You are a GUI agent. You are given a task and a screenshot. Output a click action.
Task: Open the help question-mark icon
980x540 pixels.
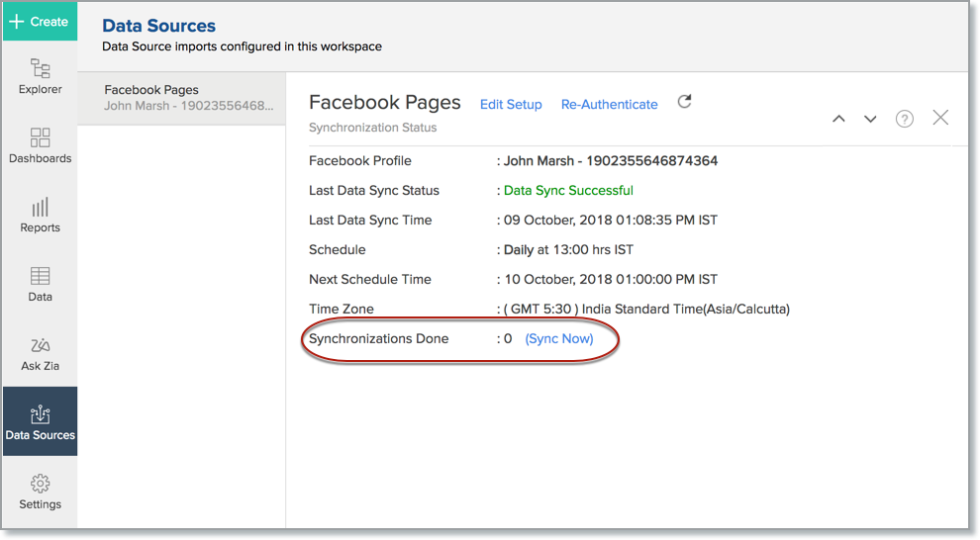905,118
